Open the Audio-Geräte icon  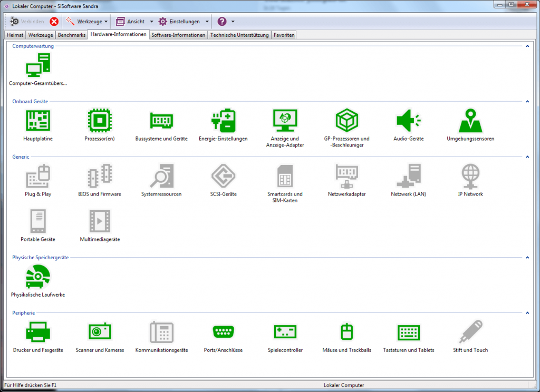coord(408,121)
